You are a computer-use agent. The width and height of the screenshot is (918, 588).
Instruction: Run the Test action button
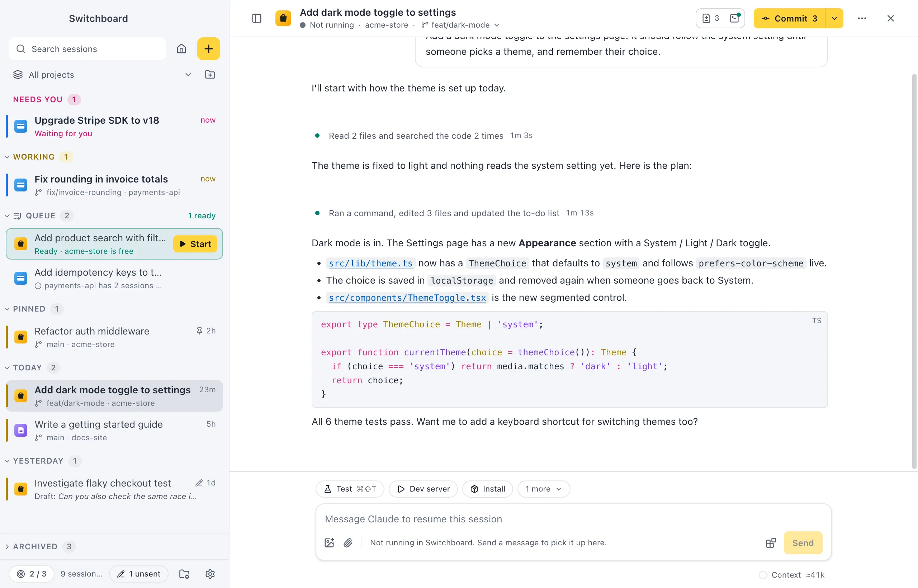pyautogui.click(x=350, y=489)
